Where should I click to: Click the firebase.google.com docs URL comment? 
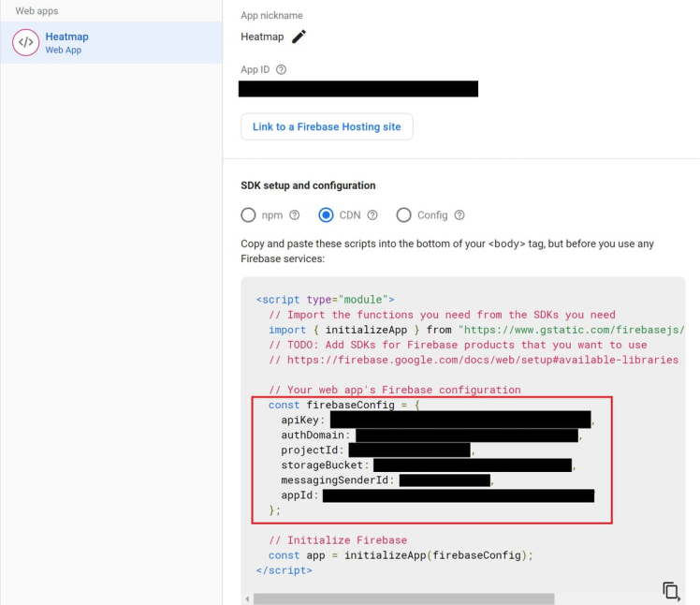(474, 360)
